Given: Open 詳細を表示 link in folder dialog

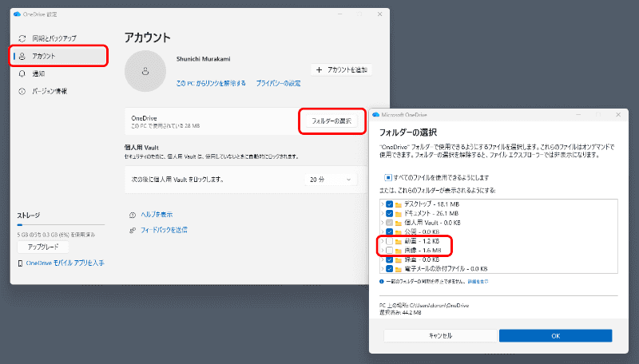Looking at the screenshot, I should pos(478,281).
